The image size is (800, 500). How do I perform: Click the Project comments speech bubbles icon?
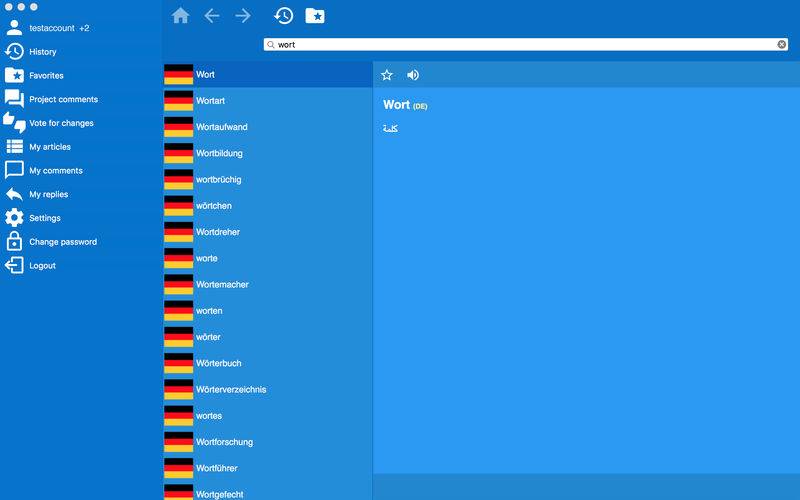click(x=14, y=98)
